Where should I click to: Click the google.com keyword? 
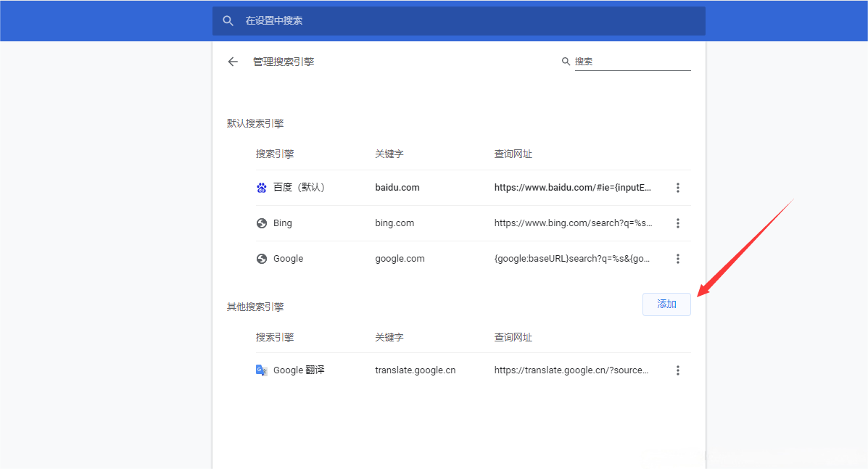[x=400, y=258]
